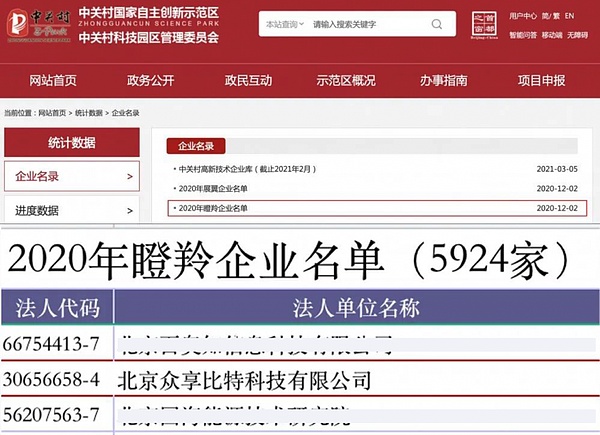600x435 pixels.
Task: Open 政民互动 menu
Action: 248,80
